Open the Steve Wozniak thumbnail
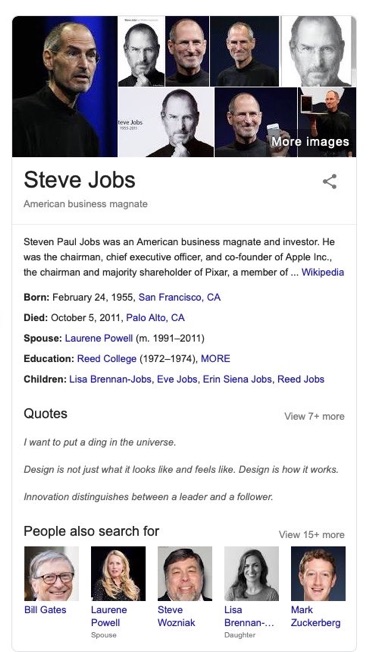 pyautogui.click(x=185, y=573)
